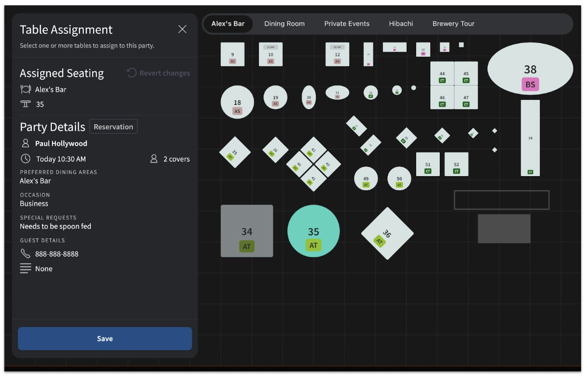Go to the Brewery Tour tab

click(x=453, y=24)
